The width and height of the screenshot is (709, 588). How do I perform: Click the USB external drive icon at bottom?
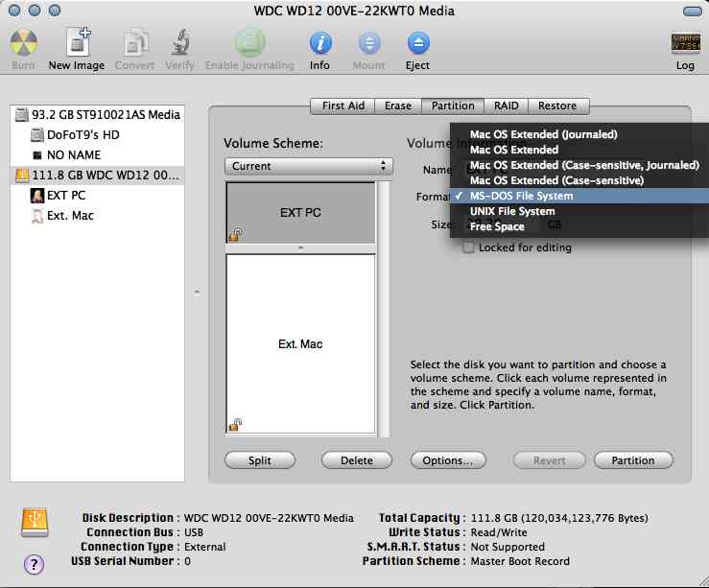[x=35, y=522]
